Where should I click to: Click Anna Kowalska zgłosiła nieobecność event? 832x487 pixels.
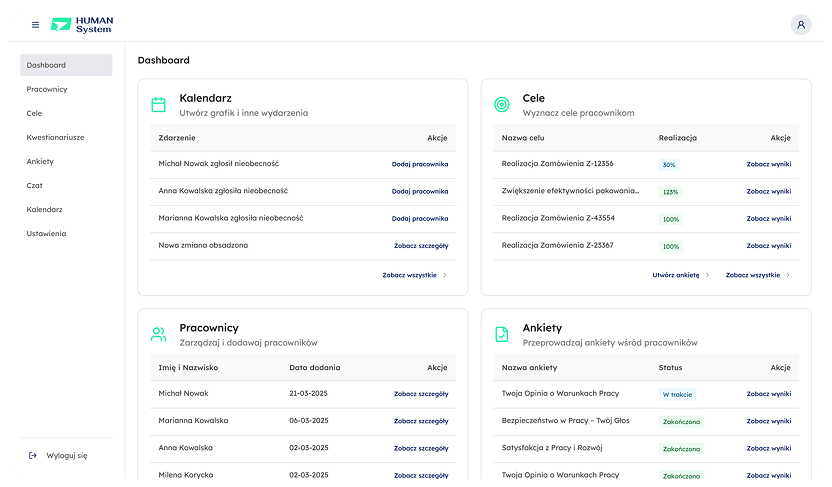(223, 190)
